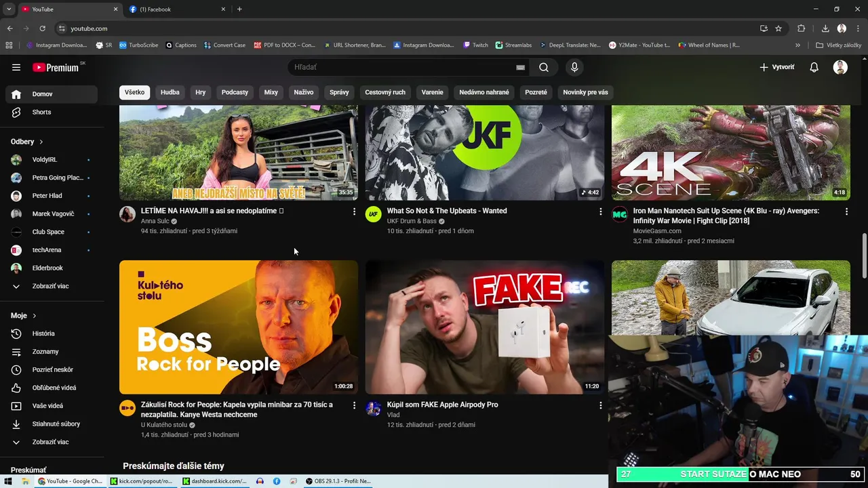The image size is (868, 488).
Task: Select the Správy filter chip
Action: (339, 92)
